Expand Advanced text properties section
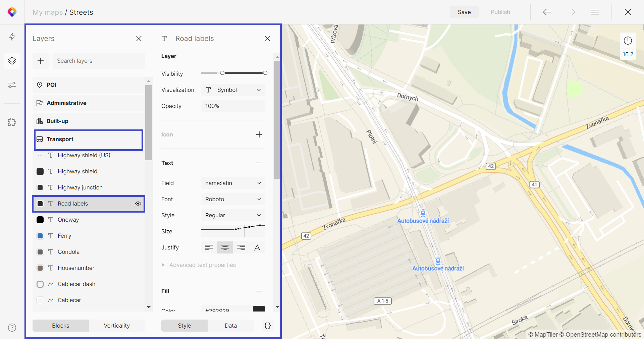 point(202,265)
